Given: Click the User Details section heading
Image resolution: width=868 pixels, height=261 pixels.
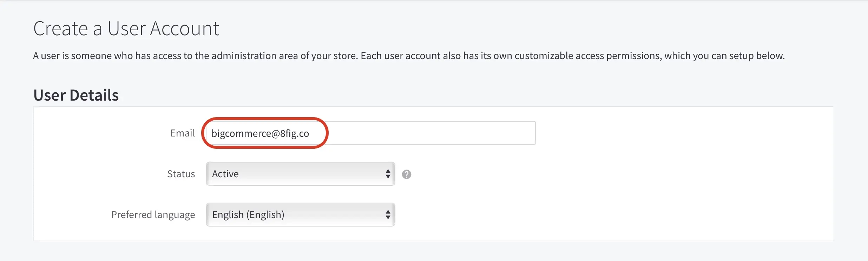Looking at the screenshot, I should point(76,95).
